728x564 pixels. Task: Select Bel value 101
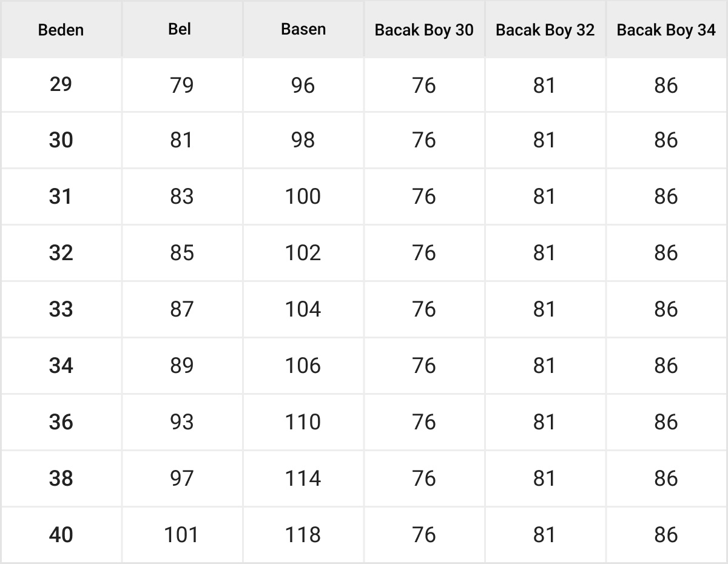pos(181,535)
